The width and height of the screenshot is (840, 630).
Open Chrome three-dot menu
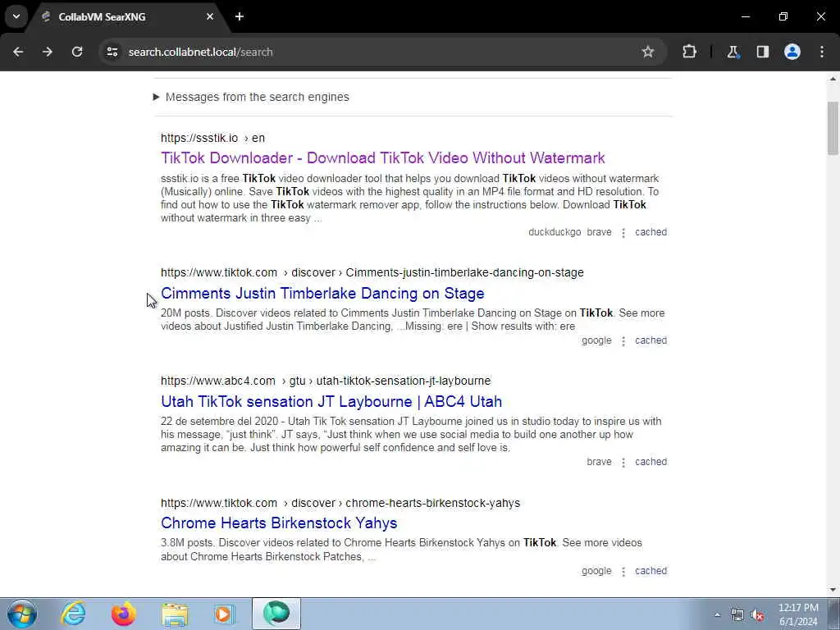(822, 52)
